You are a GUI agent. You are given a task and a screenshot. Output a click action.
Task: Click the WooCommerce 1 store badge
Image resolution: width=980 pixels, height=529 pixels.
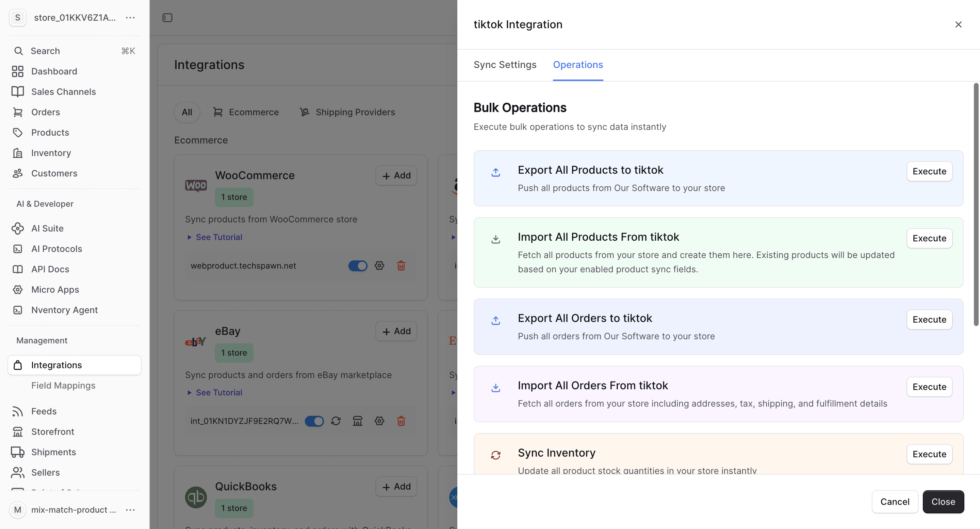[x=234, y=197]
